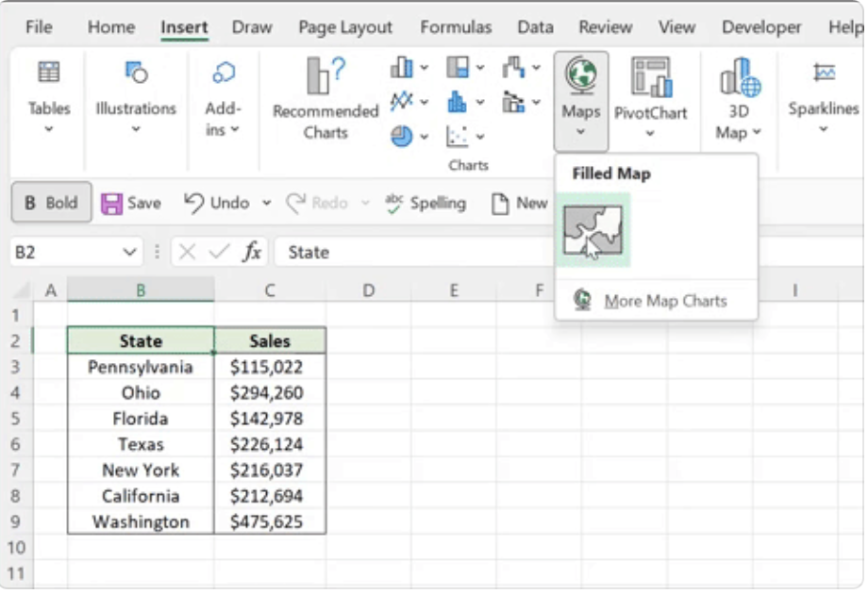Switch to the Data tab
868x594 pixels.
click(535, 26)
